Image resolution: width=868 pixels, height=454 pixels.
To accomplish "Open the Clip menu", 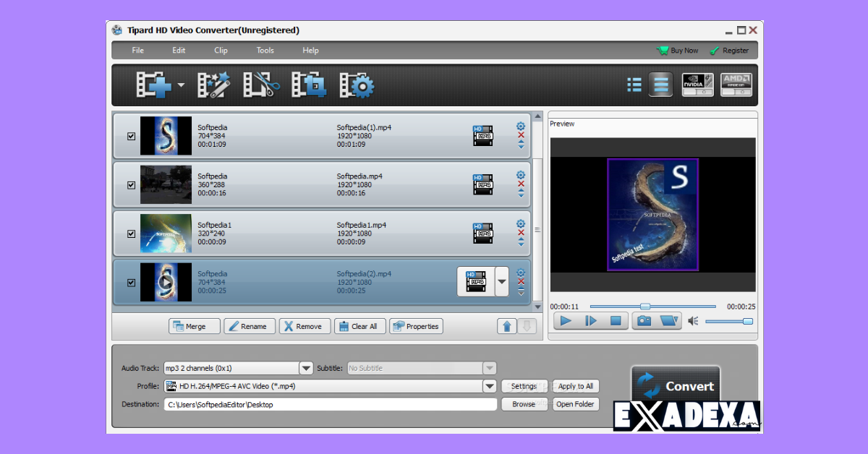I will tap(221, 51).
